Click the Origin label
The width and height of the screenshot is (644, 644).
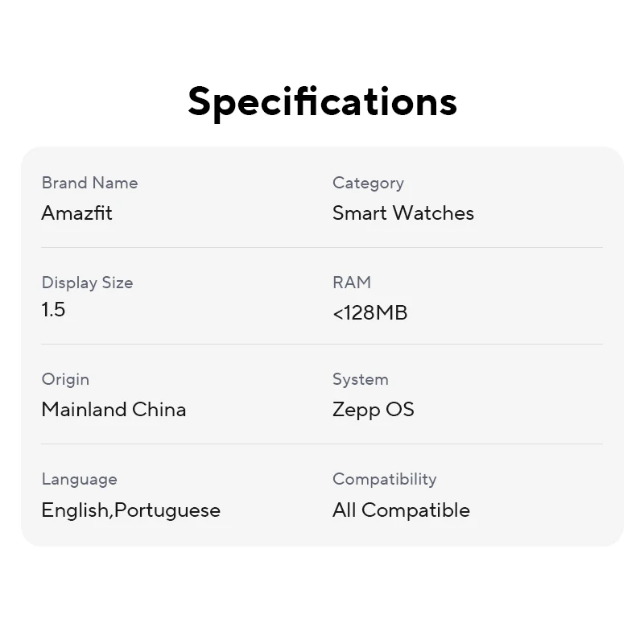tap(65, 379)
